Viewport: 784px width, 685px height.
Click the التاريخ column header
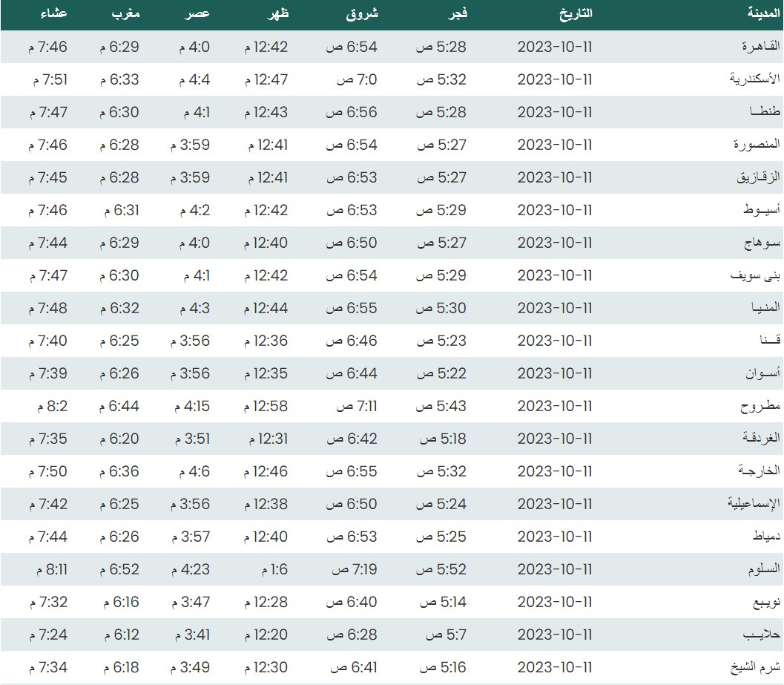[574, 15]
